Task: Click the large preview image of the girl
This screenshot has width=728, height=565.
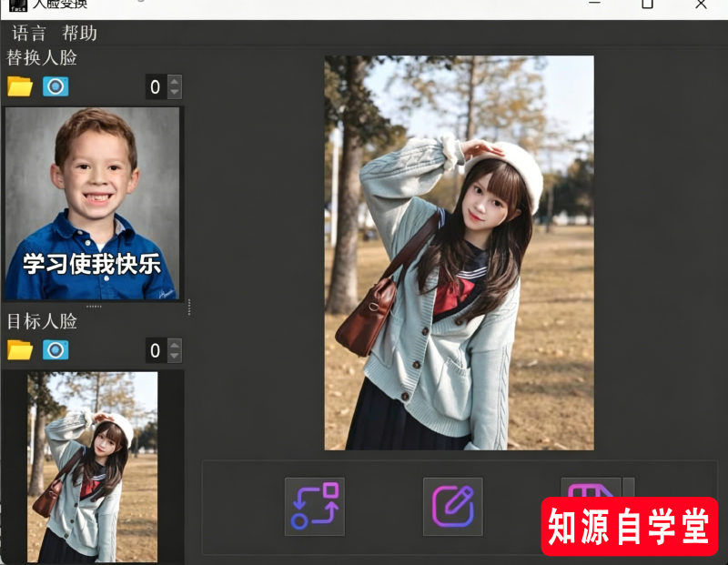Action: tap(460, 255)
